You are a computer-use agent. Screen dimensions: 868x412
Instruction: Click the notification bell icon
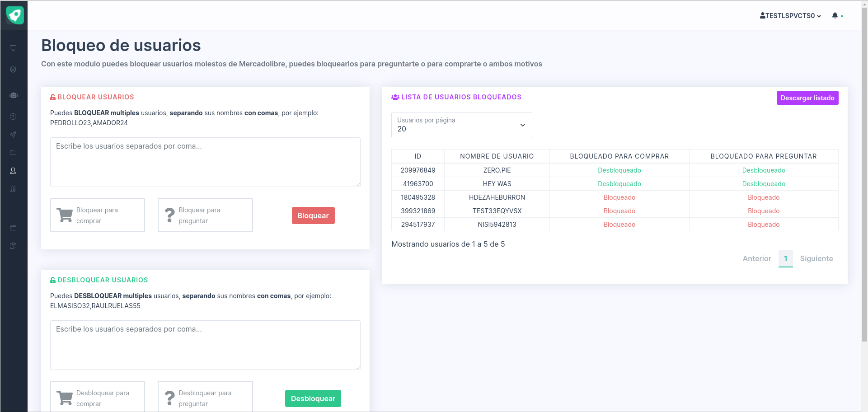(835, 15)
